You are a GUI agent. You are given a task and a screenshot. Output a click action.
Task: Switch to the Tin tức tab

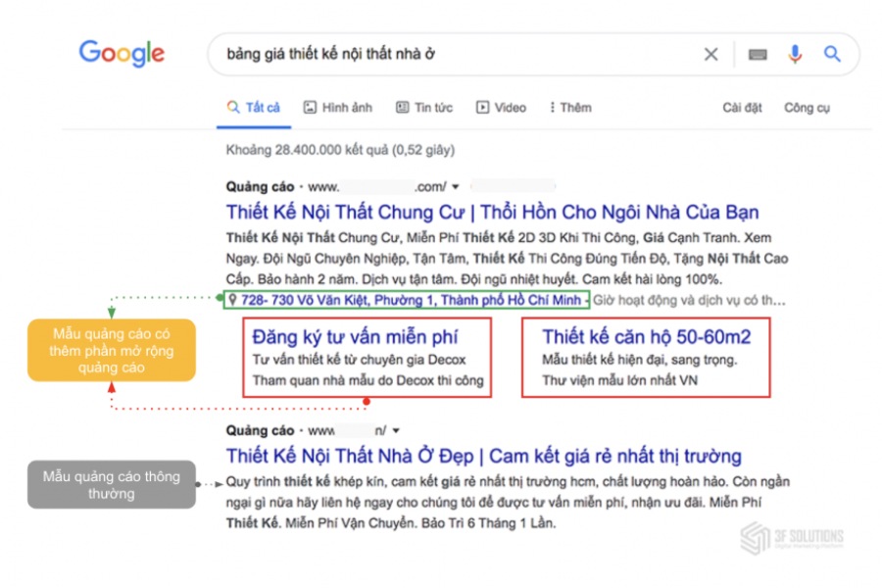pyautogui.click(x=424, y=108)
